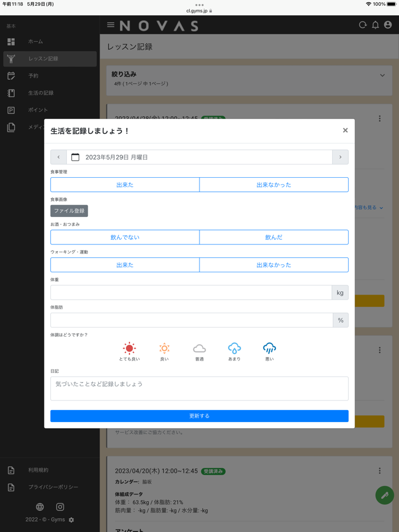Click the hamburger menu icon beside NOVAS
Viewport: 399px width, 532px height.
click(x=111, y=24)
